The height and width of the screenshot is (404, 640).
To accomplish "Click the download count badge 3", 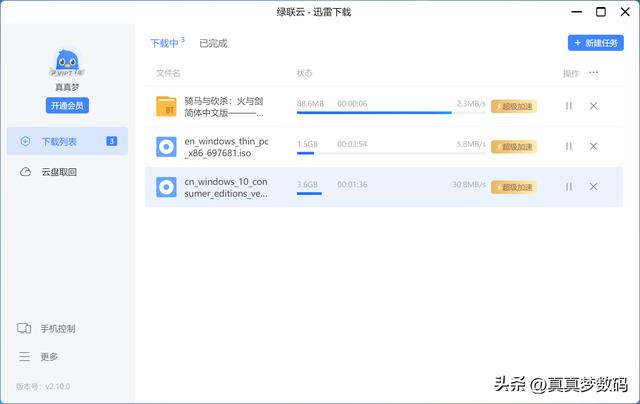I will [111, 141].
